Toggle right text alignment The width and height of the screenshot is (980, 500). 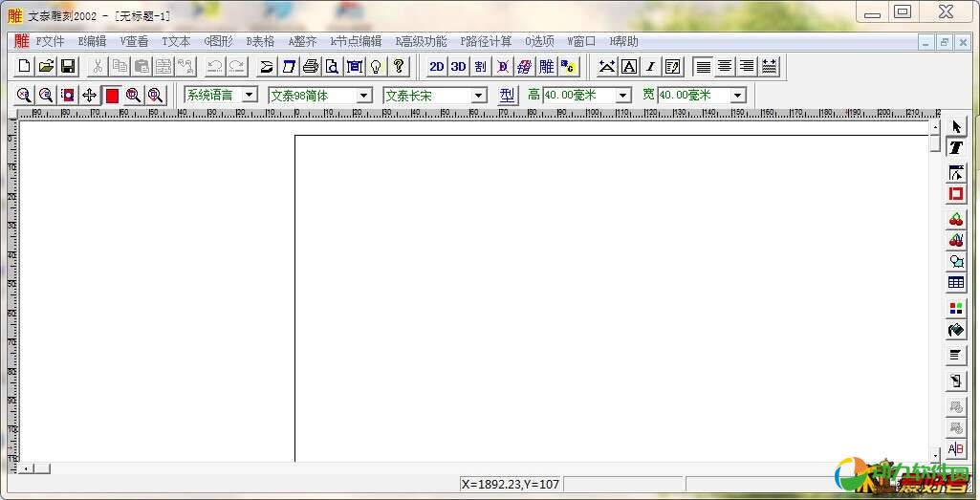coord(747,66)
